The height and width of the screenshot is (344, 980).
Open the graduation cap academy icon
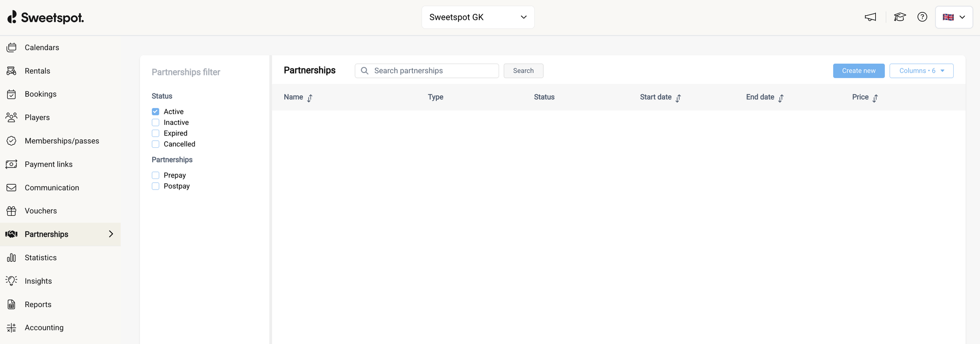[900, 17]
